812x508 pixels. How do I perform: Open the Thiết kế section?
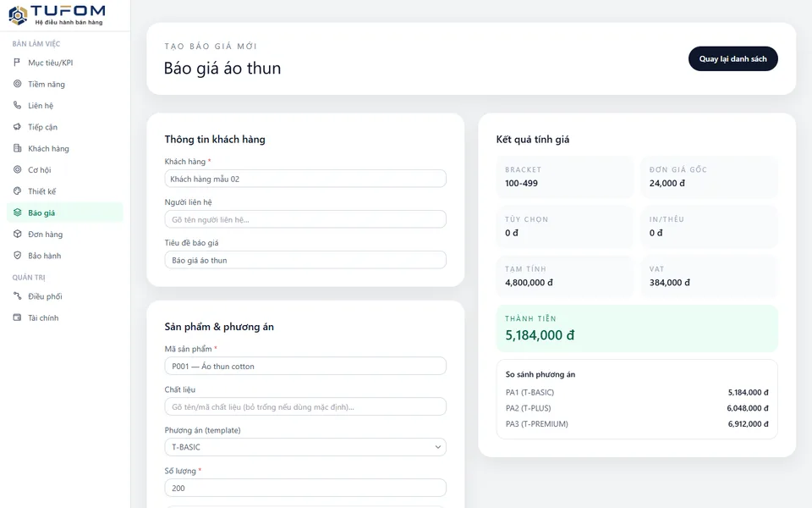(65, 191)
